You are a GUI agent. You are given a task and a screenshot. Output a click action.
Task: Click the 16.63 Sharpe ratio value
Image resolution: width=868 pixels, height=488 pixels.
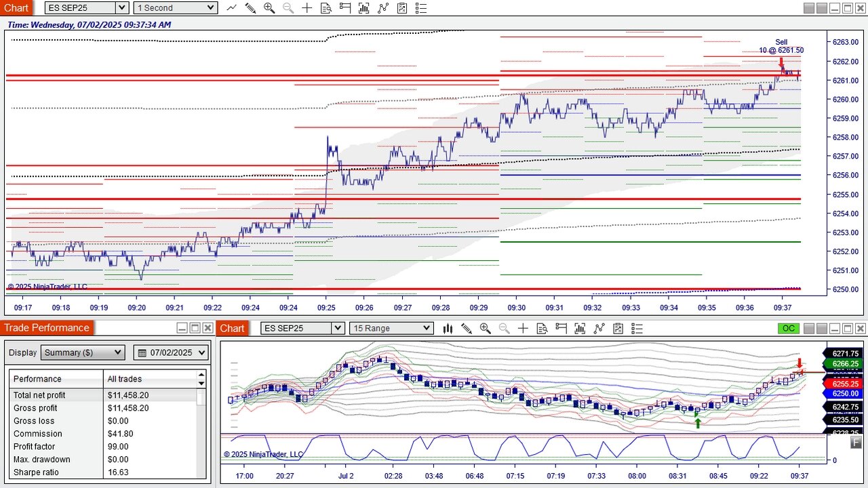click(x=118, y=472)
